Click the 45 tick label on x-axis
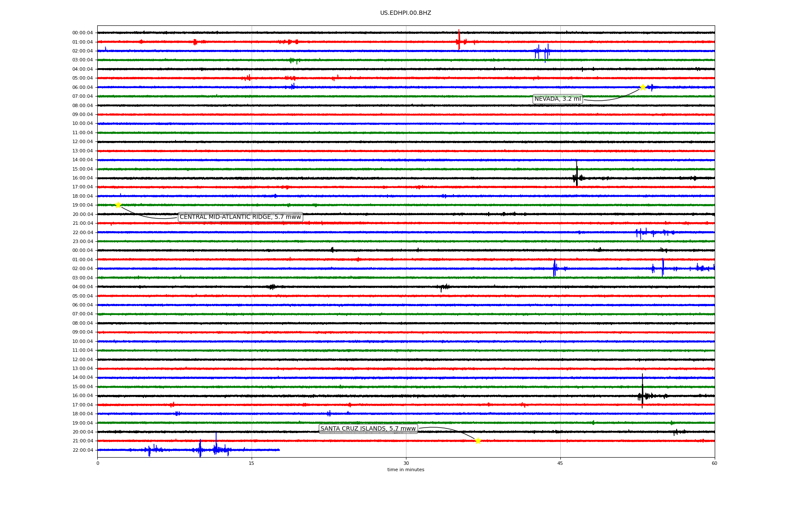Image resolution: width=812 pixels, height=508 pixels. pos(560,463)
